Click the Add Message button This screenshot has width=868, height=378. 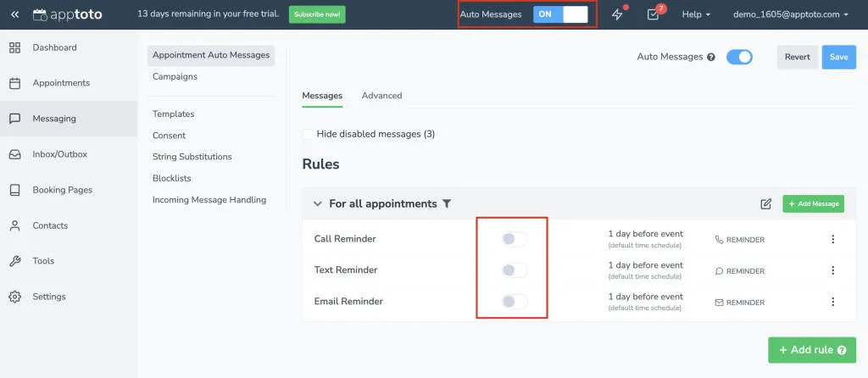813,203
